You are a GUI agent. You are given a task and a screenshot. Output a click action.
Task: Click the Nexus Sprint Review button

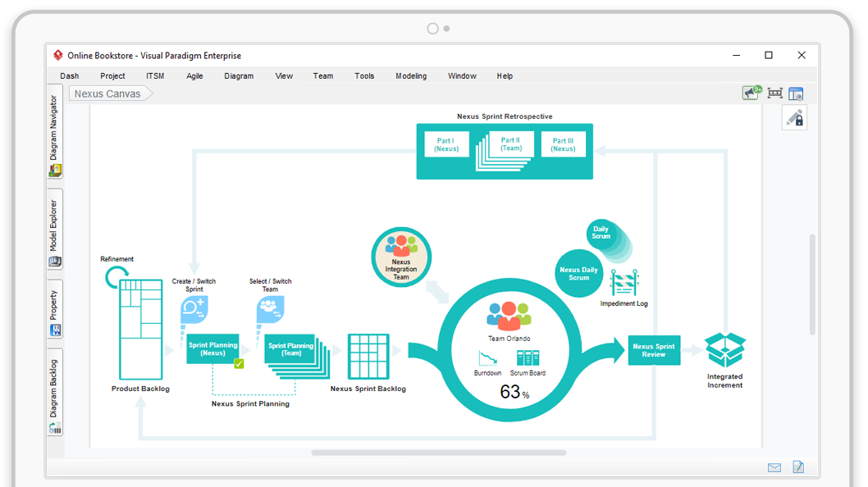(654, 350)
